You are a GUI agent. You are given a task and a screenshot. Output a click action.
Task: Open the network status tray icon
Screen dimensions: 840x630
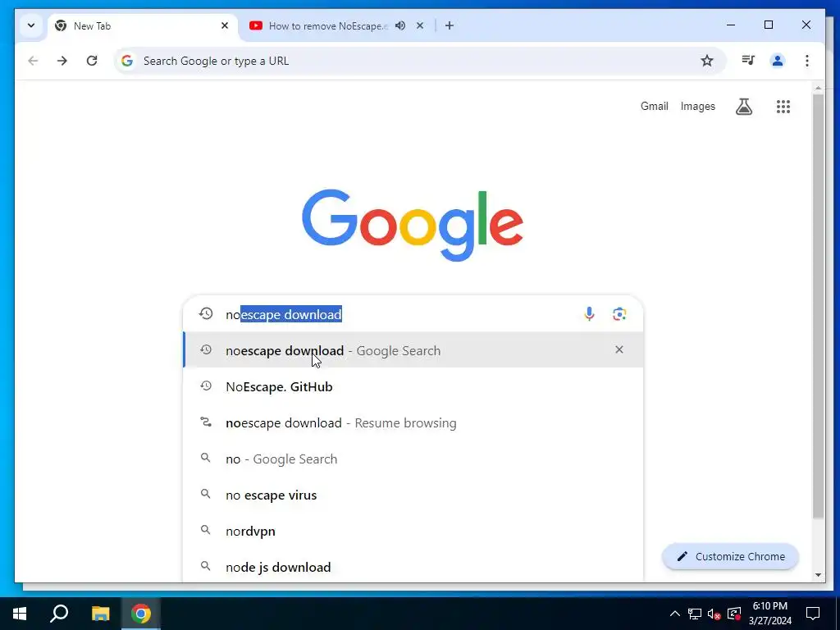[695, 614]
